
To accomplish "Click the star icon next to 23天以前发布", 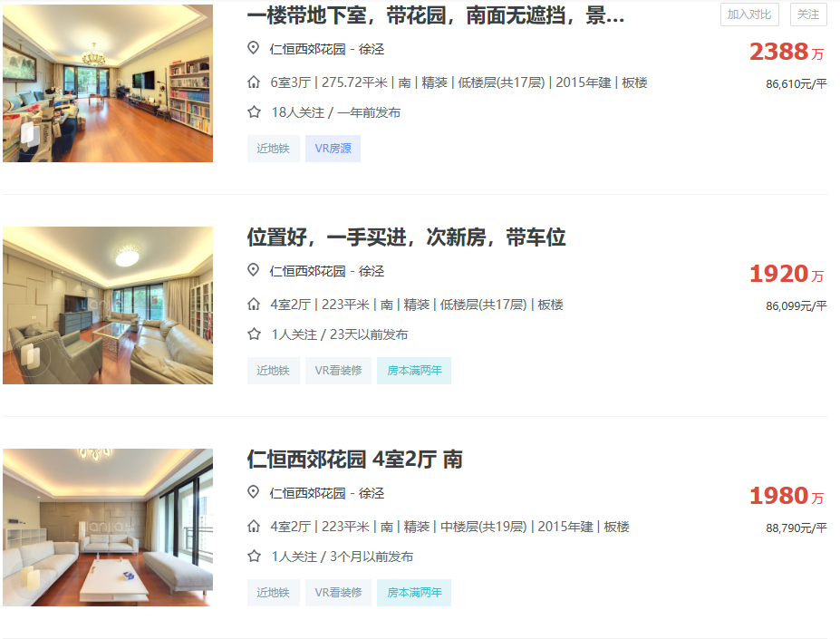I will coord(254,334).
